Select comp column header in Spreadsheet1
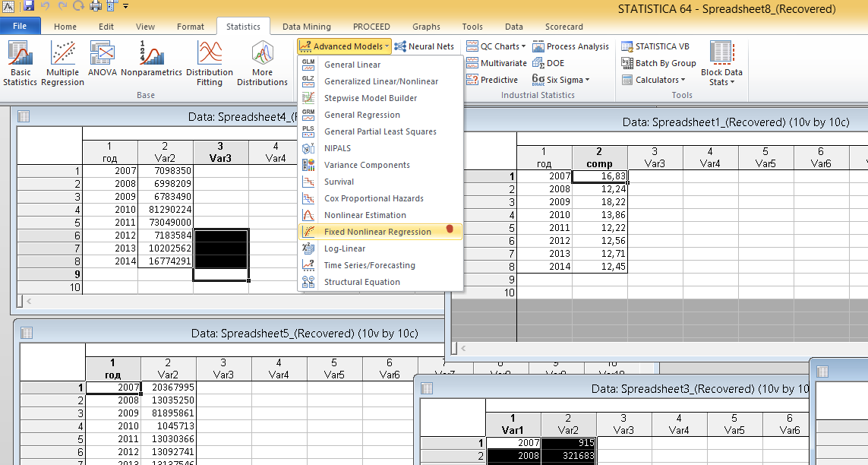868x465 pixels. [599, 158]
